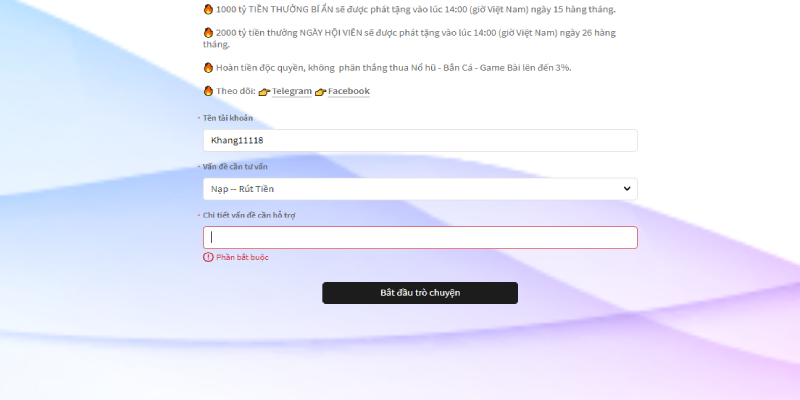Click the fire icon beside Hoàn tiền line
The image size is (800, 400).
[208, 67]
